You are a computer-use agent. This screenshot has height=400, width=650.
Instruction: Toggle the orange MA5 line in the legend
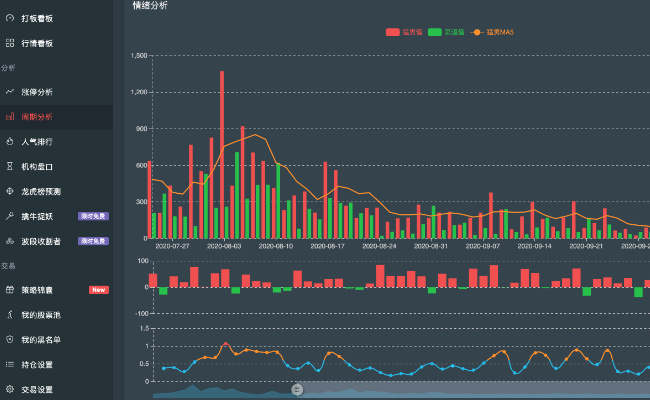pyautogui.click(x=492, y=32)
